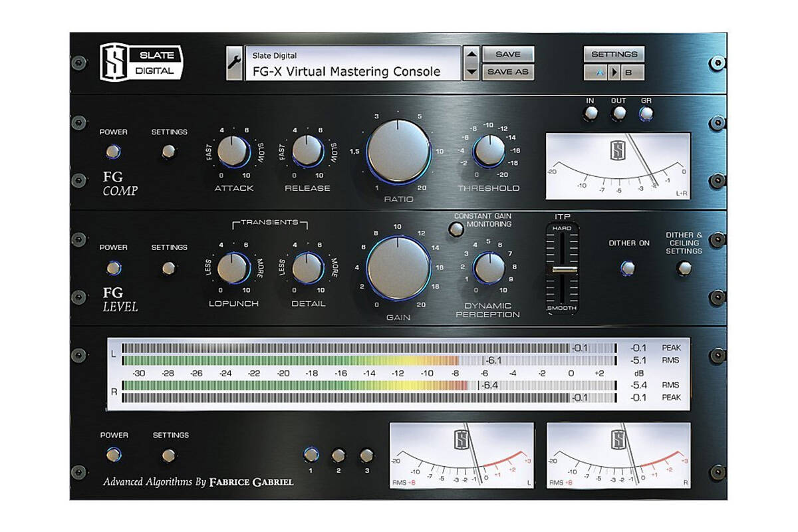Select GR meter mode button
Screen dimensions: 798x532
646,114
